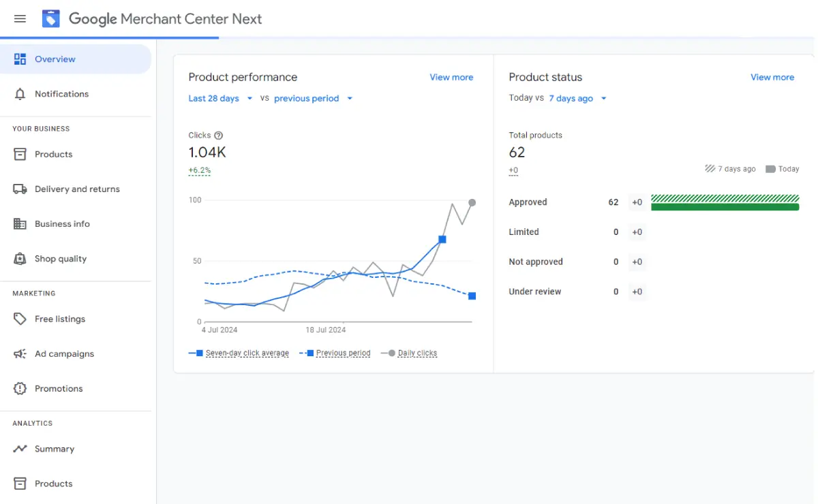Click the Business info building icon
This screenshot has height=504, width=818.
[x=20, y=224]
